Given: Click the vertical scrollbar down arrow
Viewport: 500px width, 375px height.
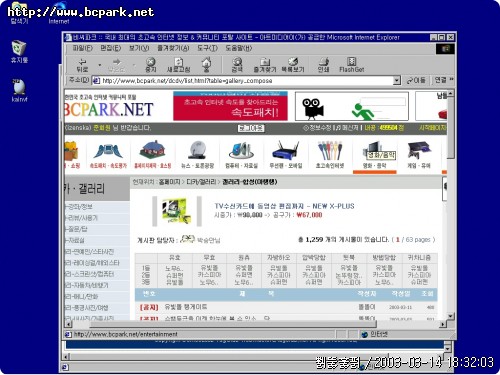Looking at the screenshot, I should point(450,316).
